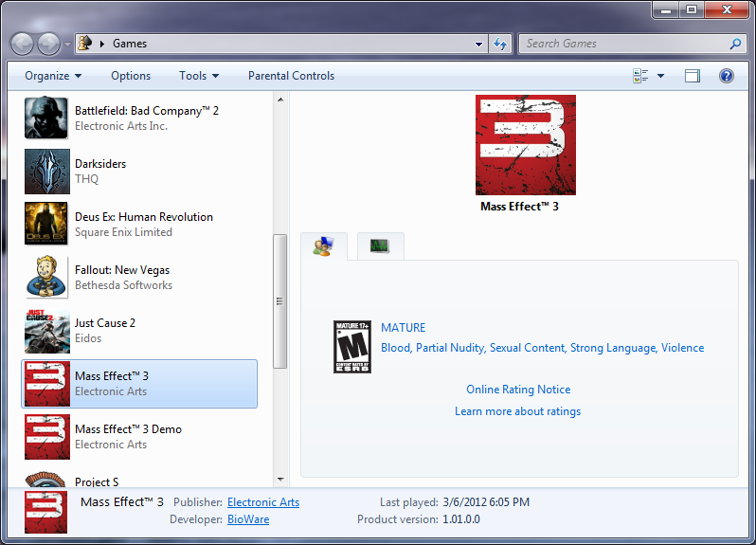Switch to the performance tab with monitor icon
The height and width of the screenshot is (545, 756).
click(x=380, y=246)
